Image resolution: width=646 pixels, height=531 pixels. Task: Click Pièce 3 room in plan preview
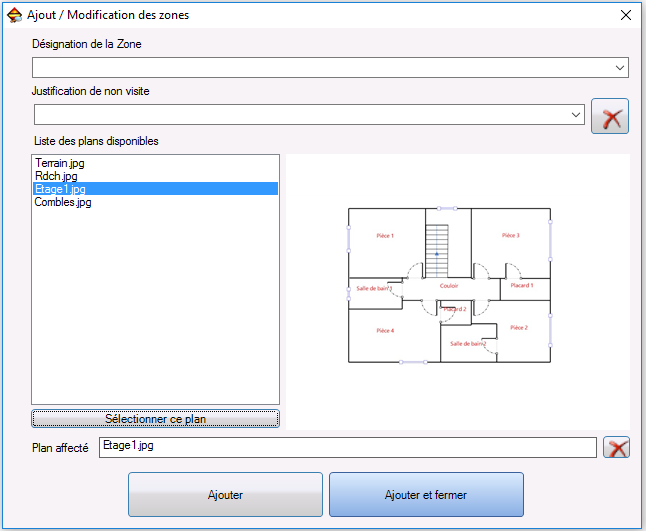510,236
